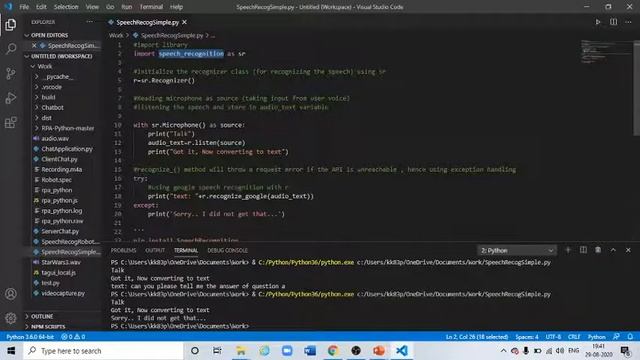Open the File menu
The width and height of the screenshot is (640, 360).
tap(24, 7)
